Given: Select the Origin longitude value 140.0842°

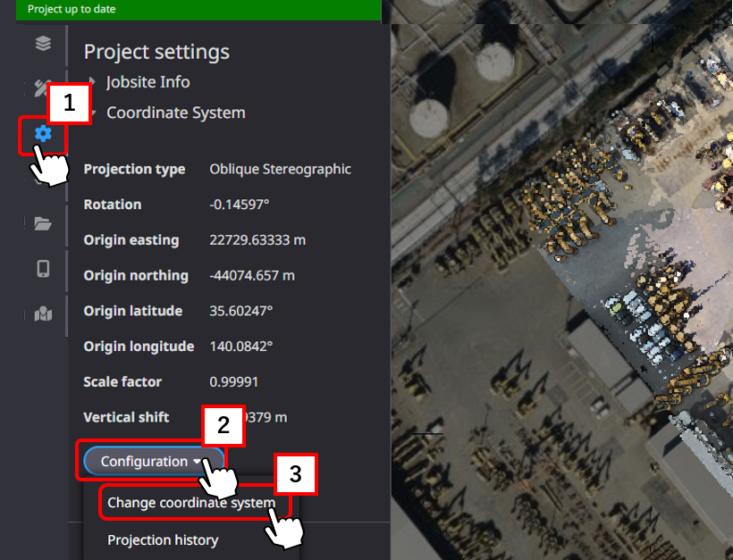Looking at the screenshot, I should (240, 346).
